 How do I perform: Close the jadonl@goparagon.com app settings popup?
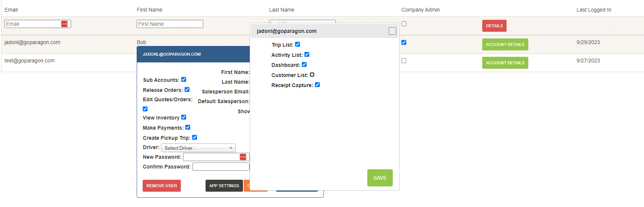(x=392, y=31)
